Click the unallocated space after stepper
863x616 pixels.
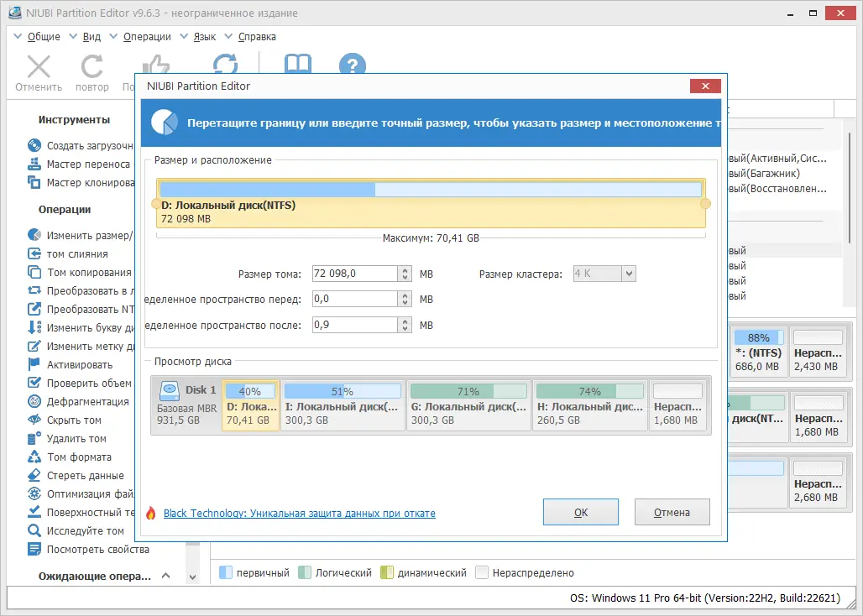coord(405,325)
